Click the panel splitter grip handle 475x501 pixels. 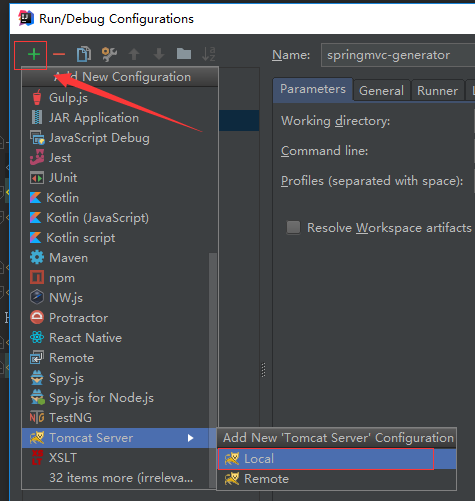(263, 370)
